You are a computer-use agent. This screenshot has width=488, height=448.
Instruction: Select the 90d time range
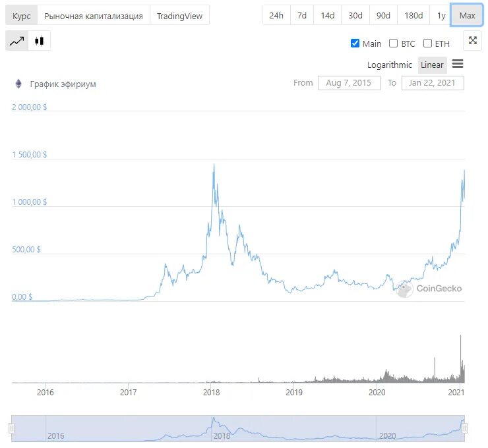pos(383,15)
